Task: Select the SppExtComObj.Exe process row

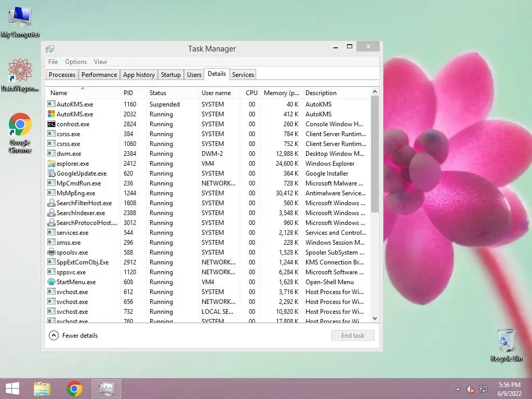Action: pyautogui.click(x=208, y=262)
